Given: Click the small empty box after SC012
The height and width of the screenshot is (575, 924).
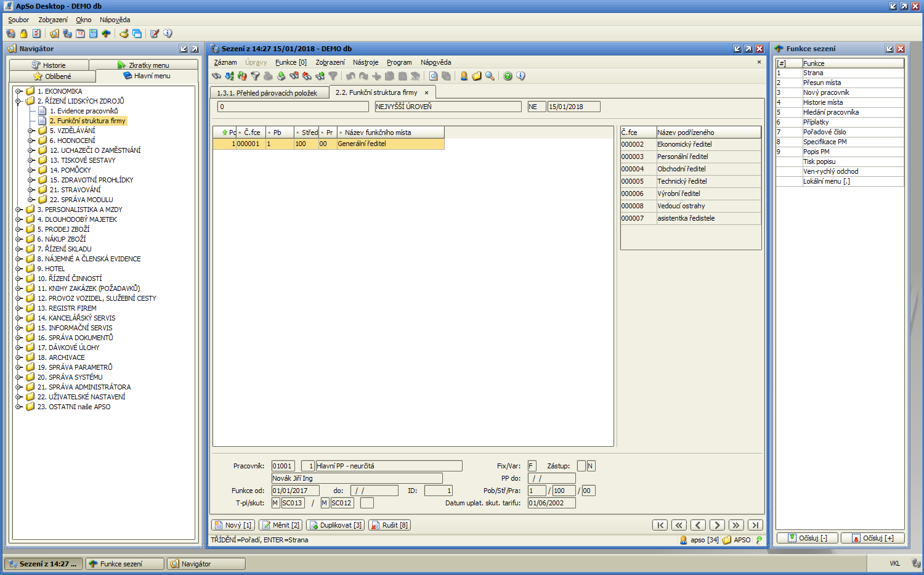Looking at the screenshot, I should 367,503.
